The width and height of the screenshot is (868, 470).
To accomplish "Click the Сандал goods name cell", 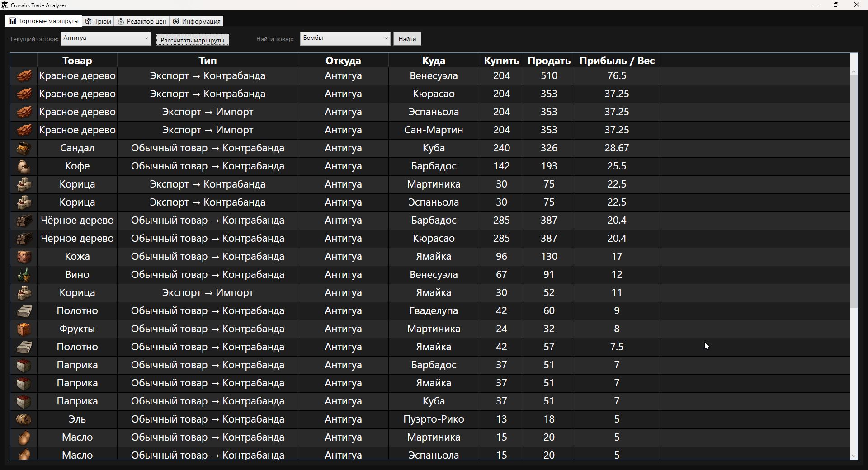I will [x=77, y=148].
